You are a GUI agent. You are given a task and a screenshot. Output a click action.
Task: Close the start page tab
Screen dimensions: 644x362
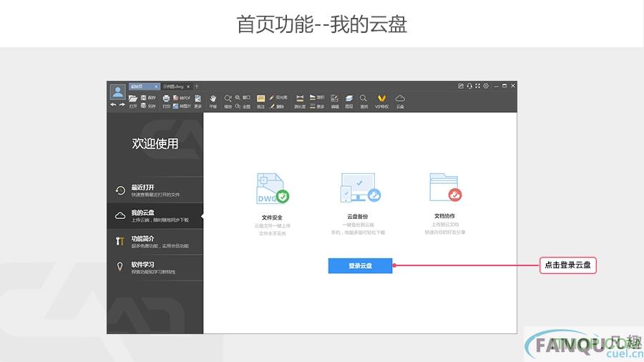pyautogui.click(x=156, y=87)
